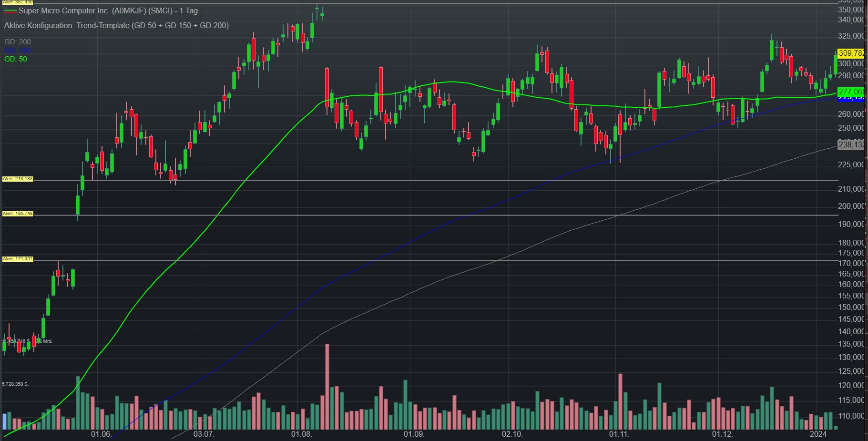Viewport: 868px width, 441px height.
Task: Click the gray 238,132 GD 200 price tag
Action: pos(851,144)
